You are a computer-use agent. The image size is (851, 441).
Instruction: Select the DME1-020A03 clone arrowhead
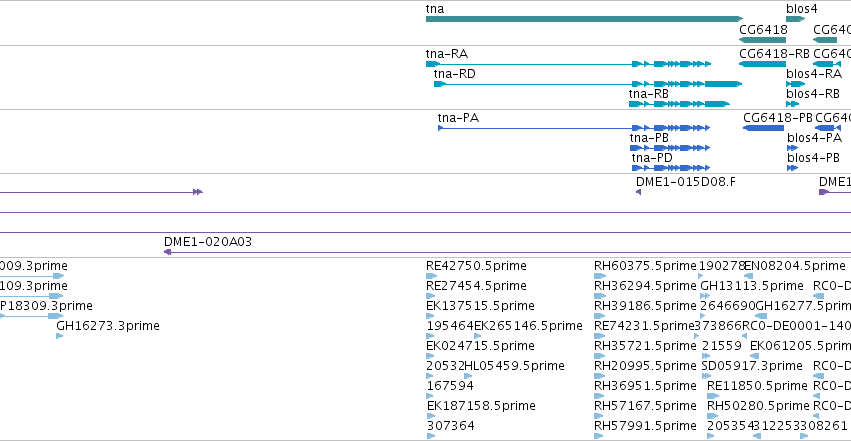[x=168, y=252]
